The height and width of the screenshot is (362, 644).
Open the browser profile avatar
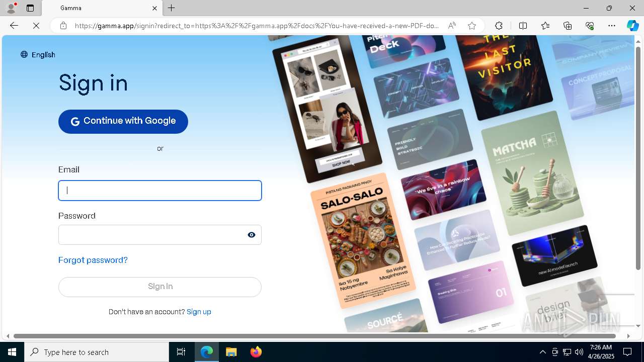(x=11, y=8)
